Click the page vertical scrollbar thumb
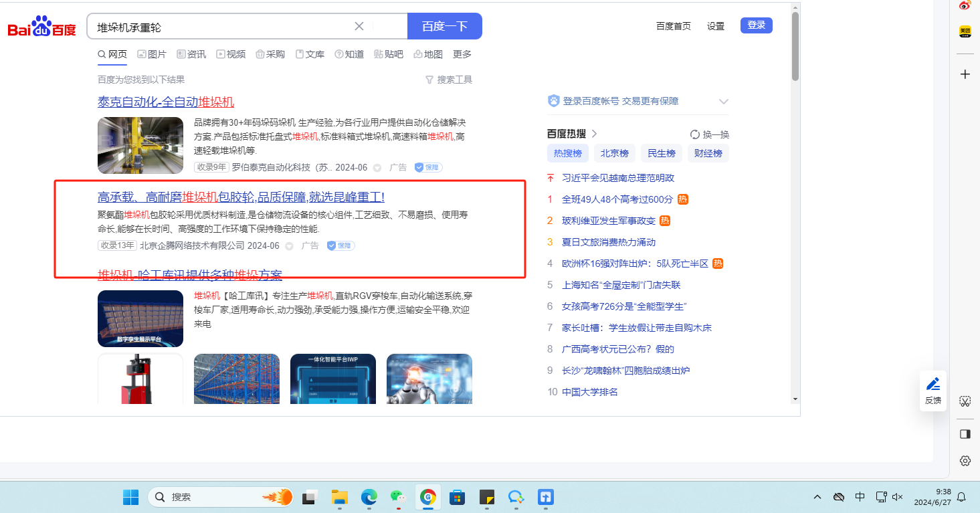Viewport: 980px width, 513px height. 795,47
